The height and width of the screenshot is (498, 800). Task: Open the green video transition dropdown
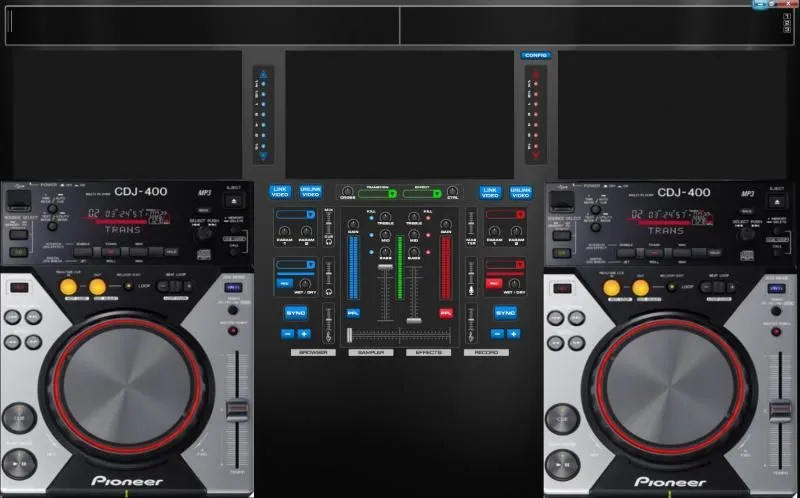pyautogui.click(x=377, y=194)
